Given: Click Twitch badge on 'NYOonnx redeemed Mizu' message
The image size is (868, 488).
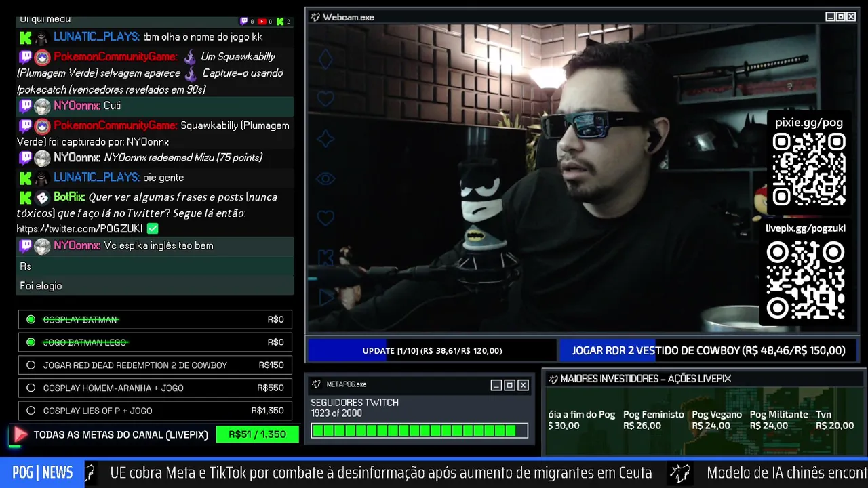Looking at the screenshot, I should coord(25,158).
